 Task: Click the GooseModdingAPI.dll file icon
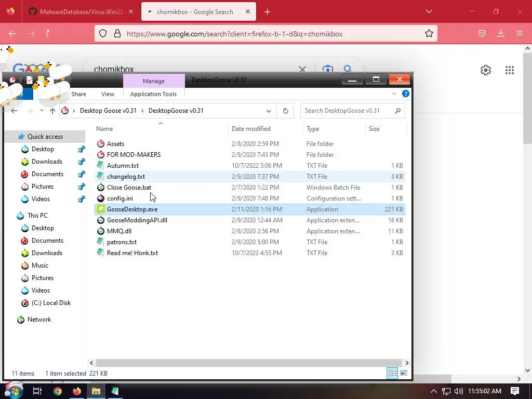click(x=100, y=220)
